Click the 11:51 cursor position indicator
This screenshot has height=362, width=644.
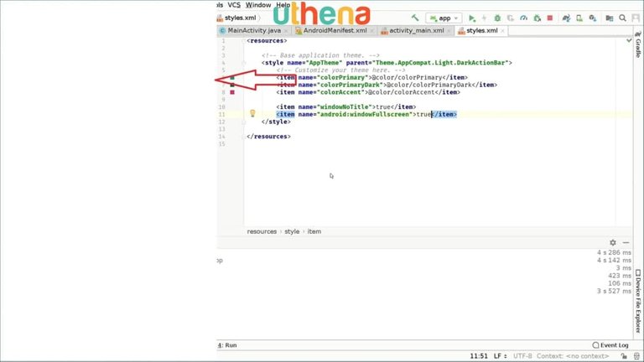click(479, 356)
